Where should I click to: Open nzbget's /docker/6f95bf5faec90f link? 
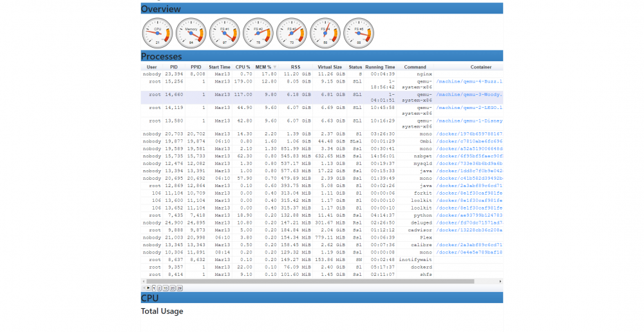click(x=469, y=156)
